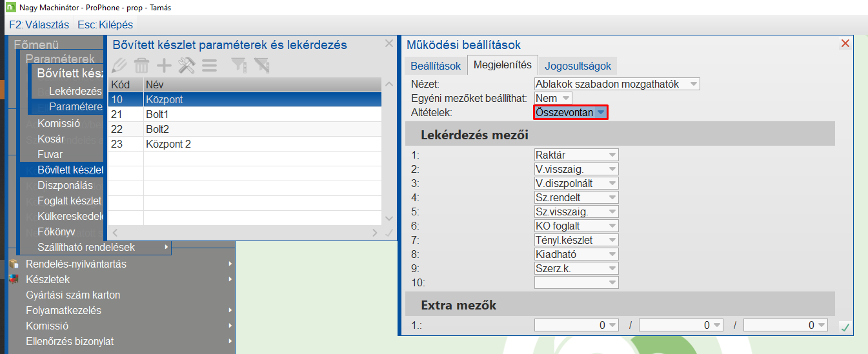This screenshot has height=354, width=868.
Task: Open field 5 Sz.visszaig. dropdown
Action: click(x=576, y=211)
